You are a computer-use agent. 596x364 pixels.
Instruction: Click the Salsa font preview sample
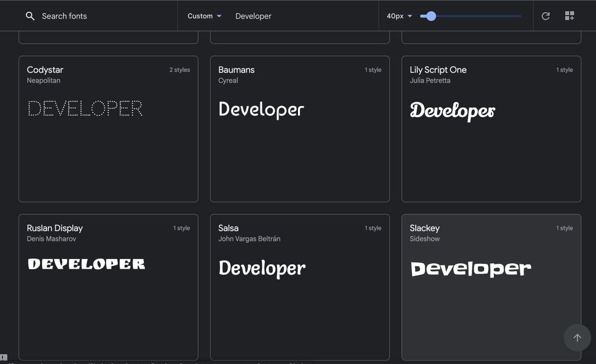click(262, 268)
